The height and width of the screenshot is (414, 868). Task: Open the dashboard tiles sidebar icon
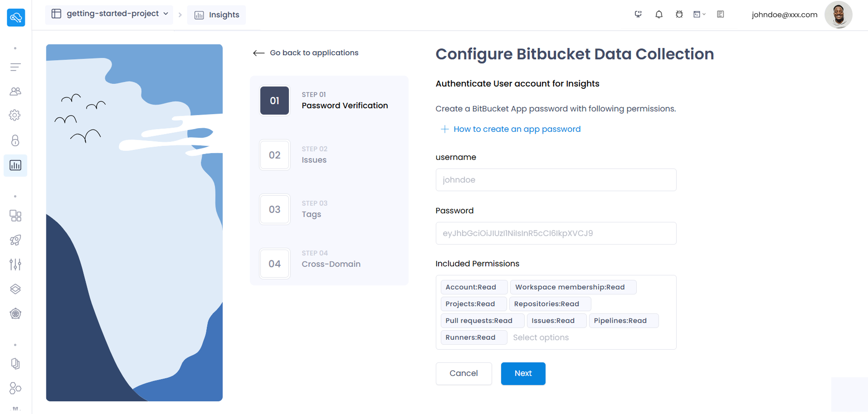pyautogui.click(x=15, y=216)
